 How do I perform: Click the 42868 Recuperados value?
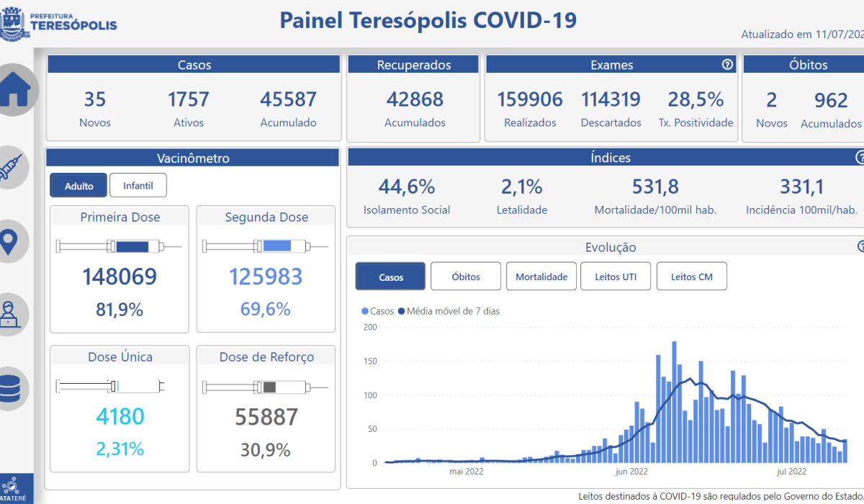point(415,99)
